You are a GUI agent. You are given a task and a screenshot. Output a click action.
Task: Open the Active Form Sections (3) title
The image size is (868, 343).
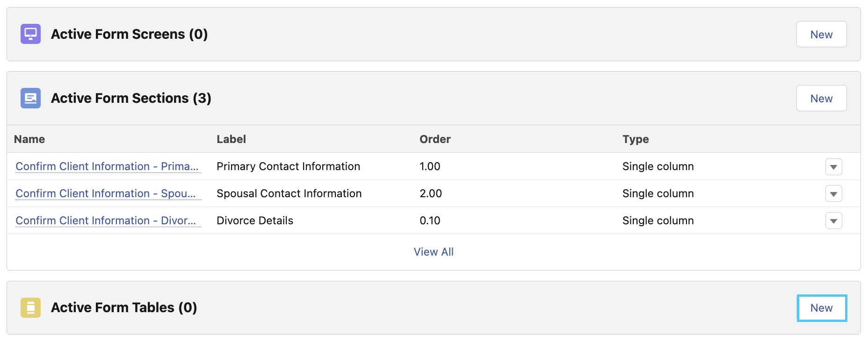131,98
